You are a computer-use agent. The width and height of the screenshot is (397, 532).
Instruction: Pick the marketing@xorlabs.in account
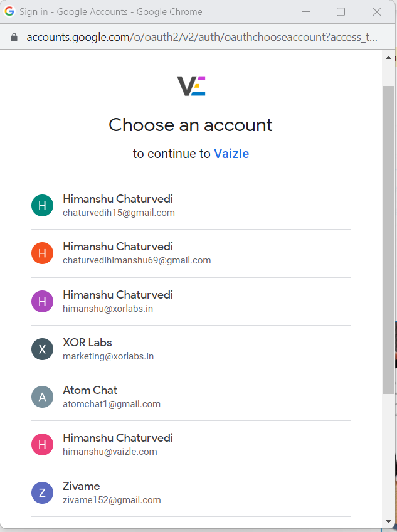tap(191, 349)
